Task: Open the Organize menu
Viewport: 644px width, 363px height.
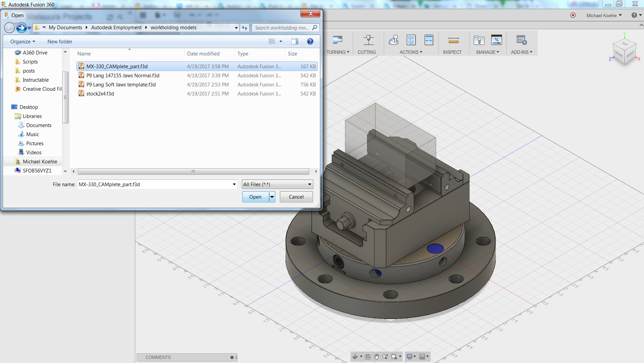Action: point(23,42)
